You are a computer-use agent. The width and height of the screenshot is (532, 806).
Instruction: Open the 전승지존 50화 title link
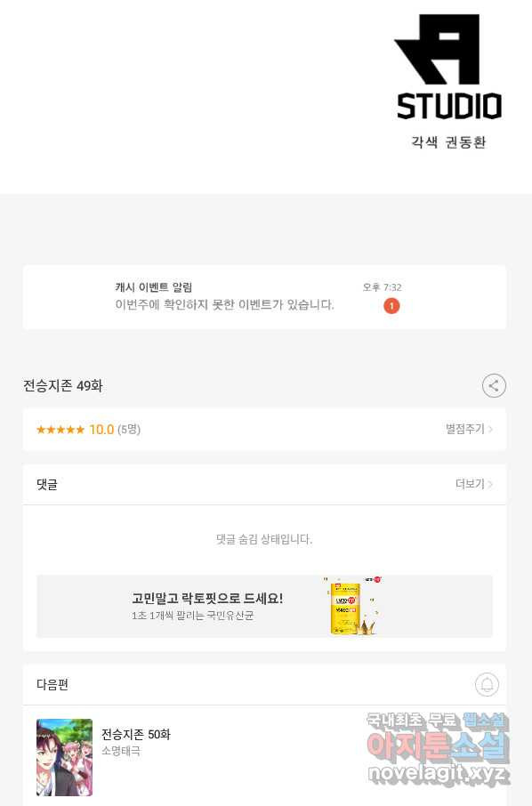(136, 734)
